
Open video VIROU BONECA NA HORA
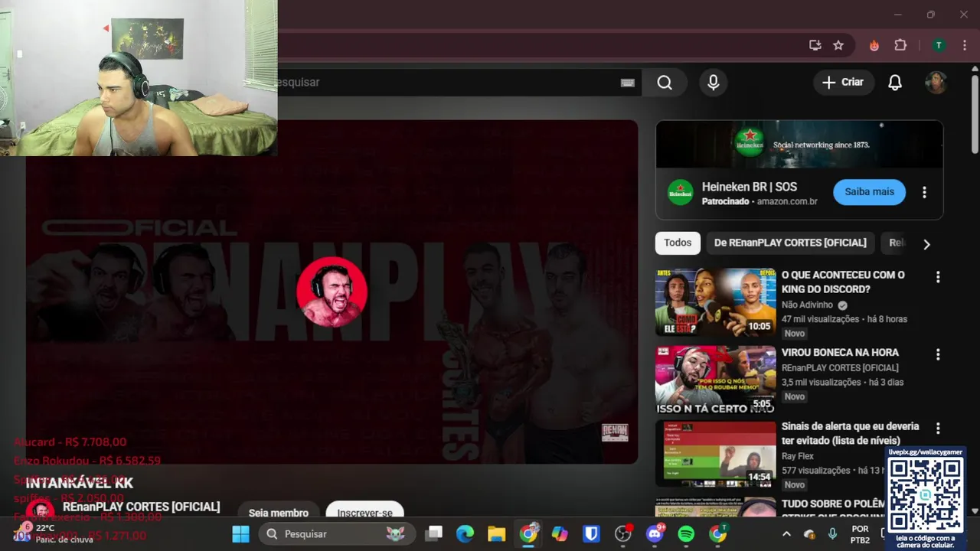[840, 352]
